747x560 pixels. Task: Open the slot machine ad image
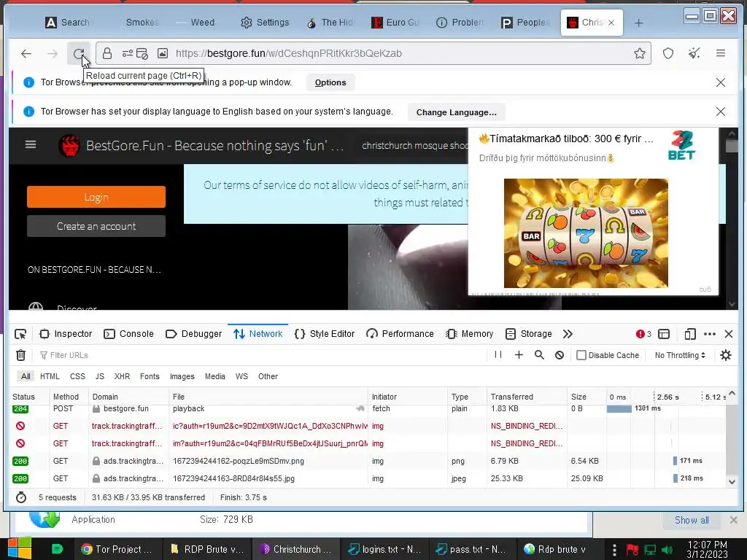pyautogui.click(x=586, y=233)
